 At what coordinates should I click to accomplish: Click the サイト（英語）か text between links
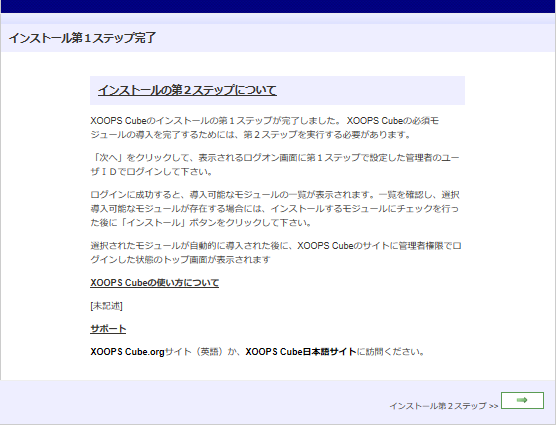pos(205,352)
